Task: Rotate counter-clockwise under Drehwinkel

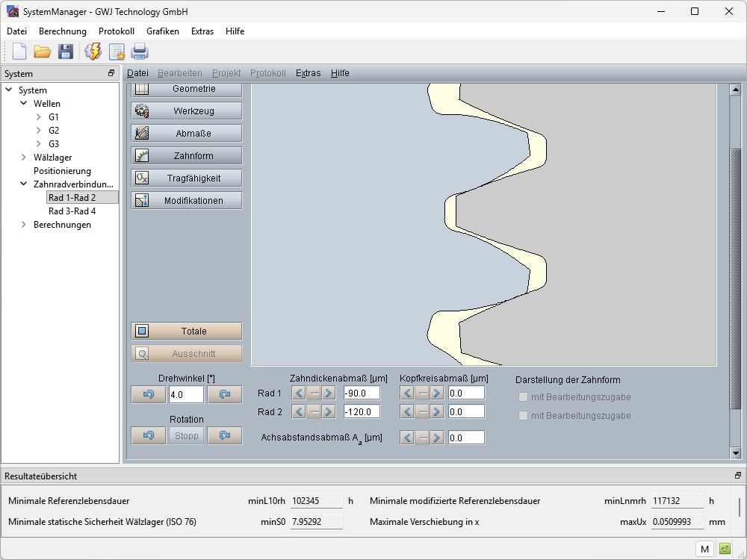Action: (x=149, y=394)
